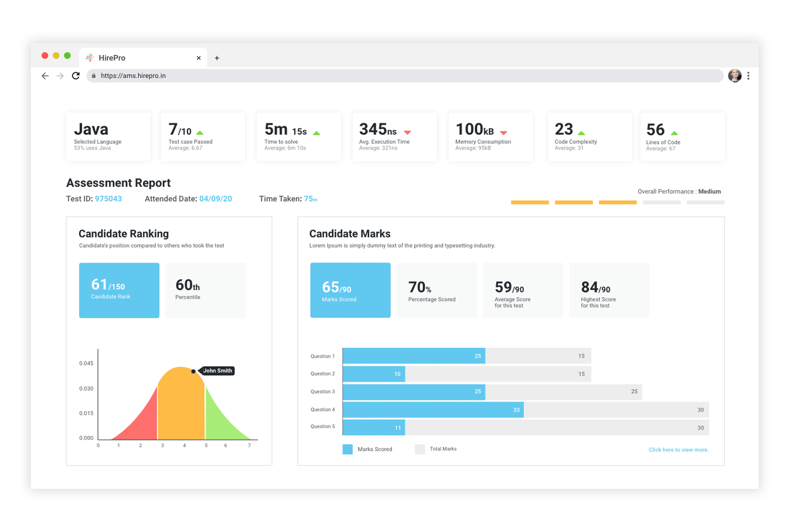Select the Question 4 score bar

(x=432, y=410)
